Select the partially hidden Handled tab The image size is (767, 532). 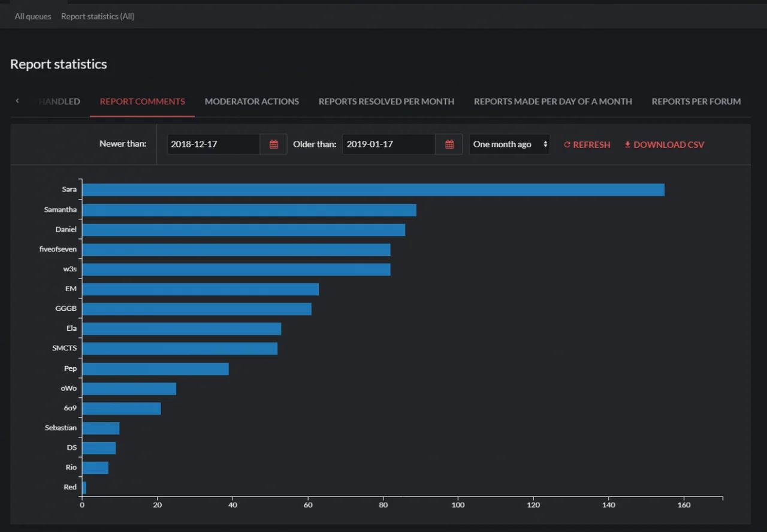[x=60, y=101]
